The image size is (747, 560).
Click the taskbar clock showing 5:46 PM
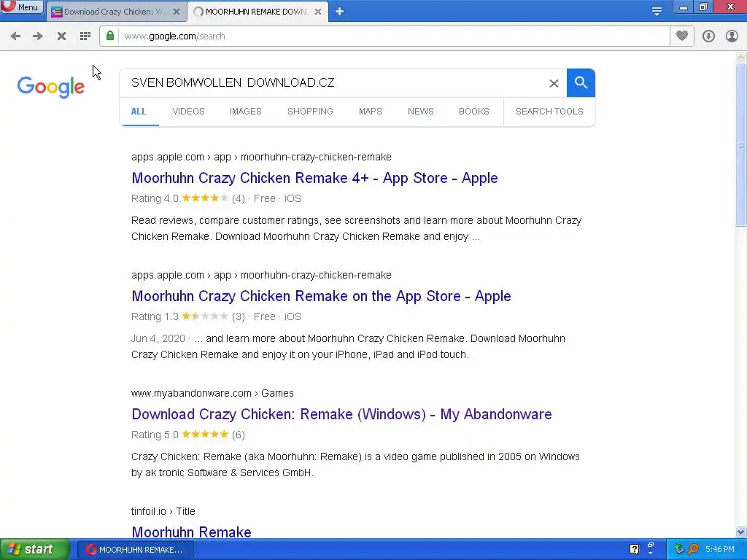(720, 550)
